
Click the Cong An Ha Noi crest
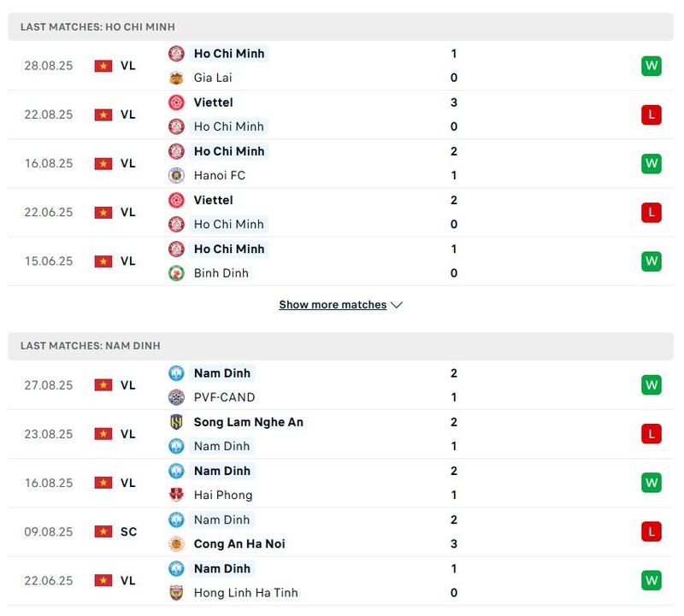coord(176,544)
